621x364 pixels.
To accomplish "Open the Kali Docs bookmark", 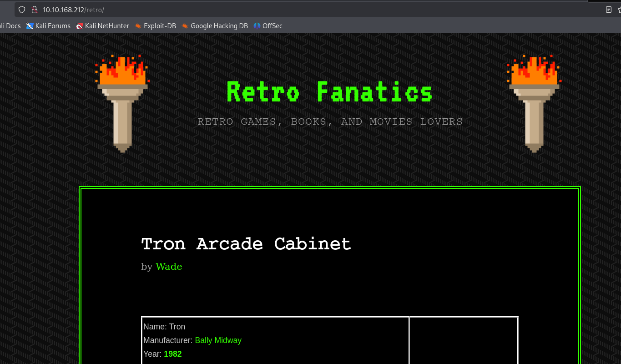I will coord(10,26).
